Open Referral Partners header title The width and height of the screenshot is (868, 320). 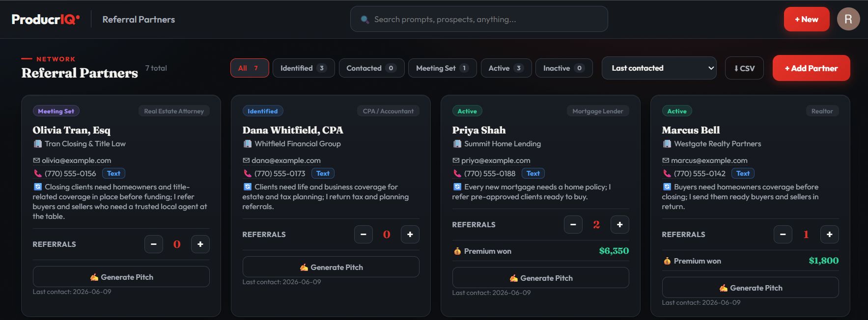point(139,20)
